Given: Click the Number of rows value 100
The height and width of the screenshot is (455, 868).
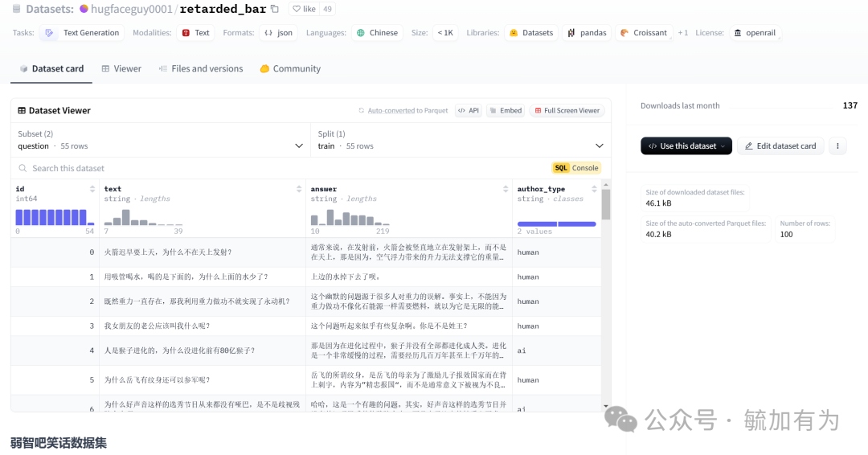Looking at the screenshot, I should pos(786,235).
